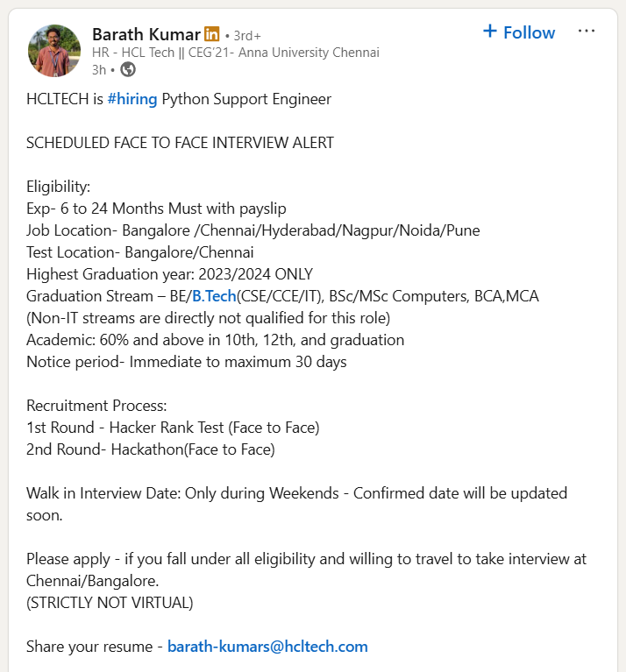Image resolution: width=626 pixels, height=672 pixels.
Task: Click the Python Support Engineer text
Action: coord(246,99)
